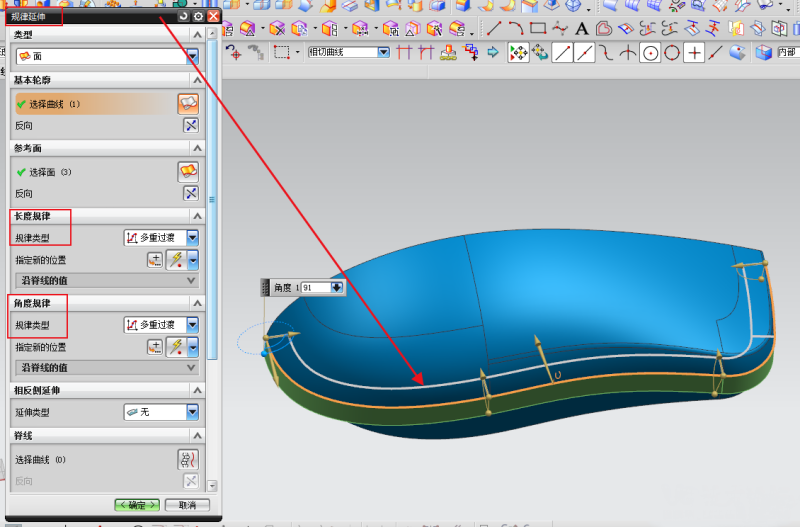
Task: Click select face icon in 参考面 section
Action: tap(188, 171)
